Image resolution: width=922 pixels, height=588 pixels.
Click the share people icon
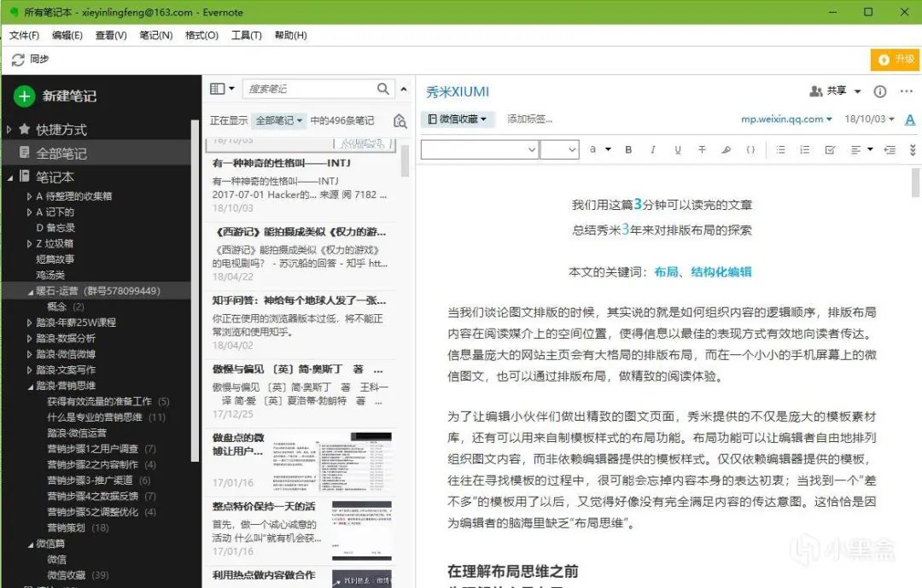pyautogui.click(x=815, y=91)
